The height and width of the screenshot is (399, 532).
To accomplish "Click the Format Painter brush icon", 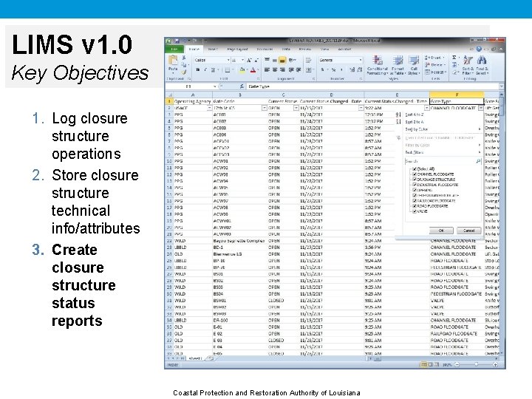I will (x=184, y=72).
